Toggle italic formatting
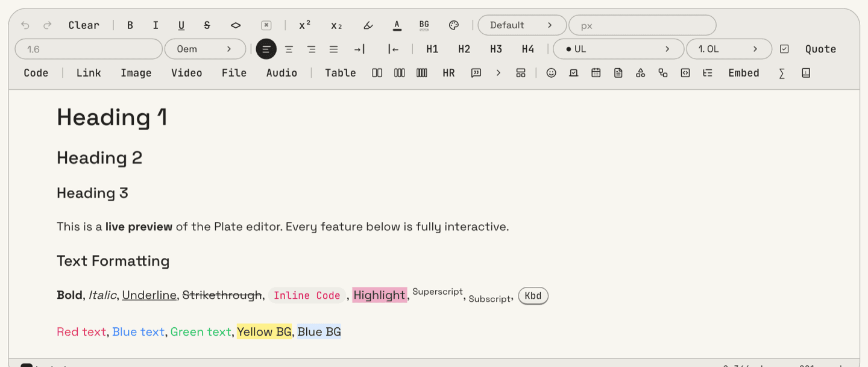Viewport: 868px width, 367px height. (x=156, y=25)
